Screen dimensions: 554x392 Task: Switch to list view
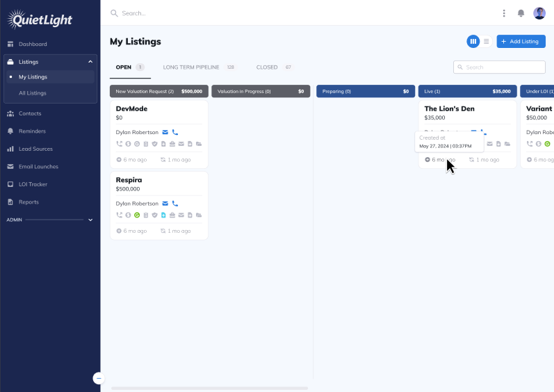coord(486,41)
